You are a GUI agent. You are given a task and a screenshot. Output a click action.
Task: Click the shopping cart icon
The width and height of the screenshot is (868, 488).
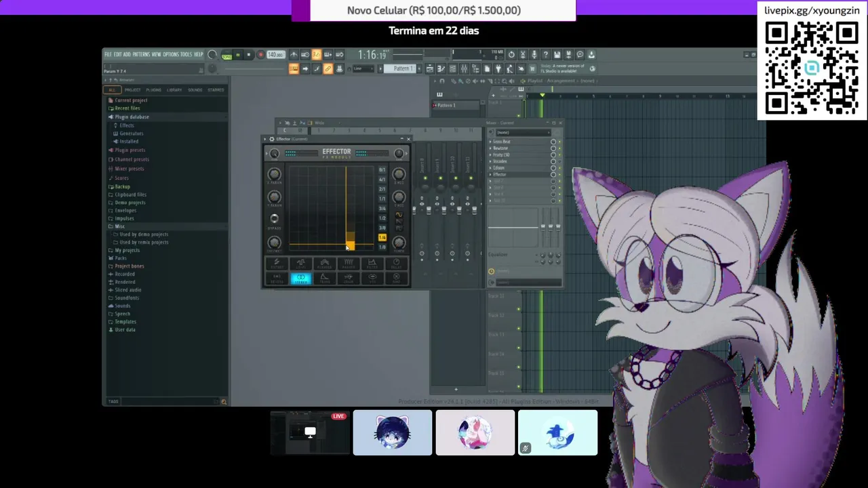click(532, 68)
